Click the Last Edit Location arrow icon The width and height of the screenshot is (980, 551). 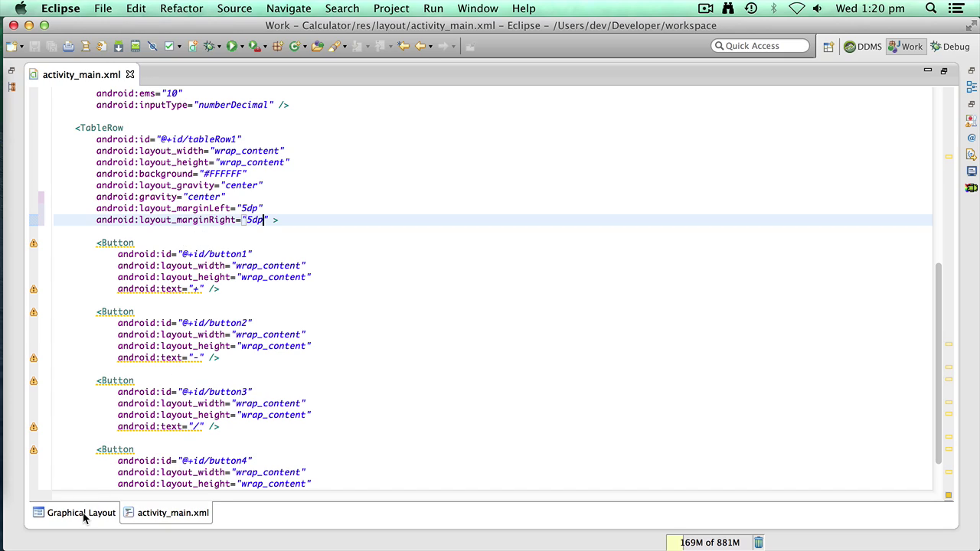[x=403, y=46]
